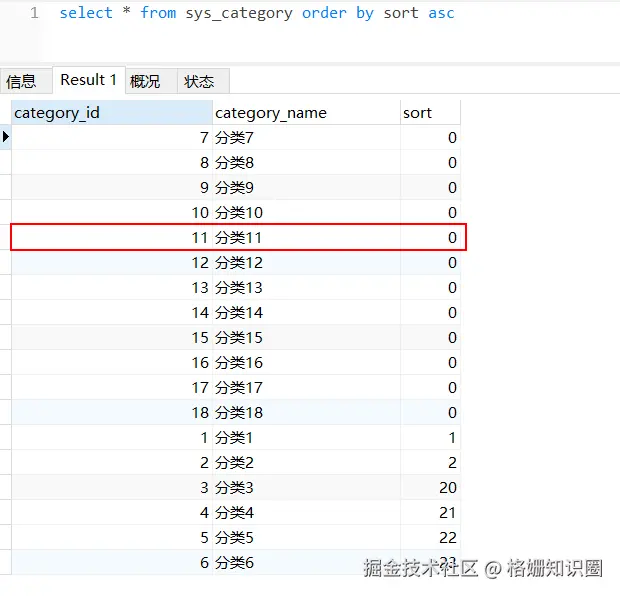The height and width of the screenshot is (596, 620).
Task: Select cell 分类16
Action: point(306,362)
